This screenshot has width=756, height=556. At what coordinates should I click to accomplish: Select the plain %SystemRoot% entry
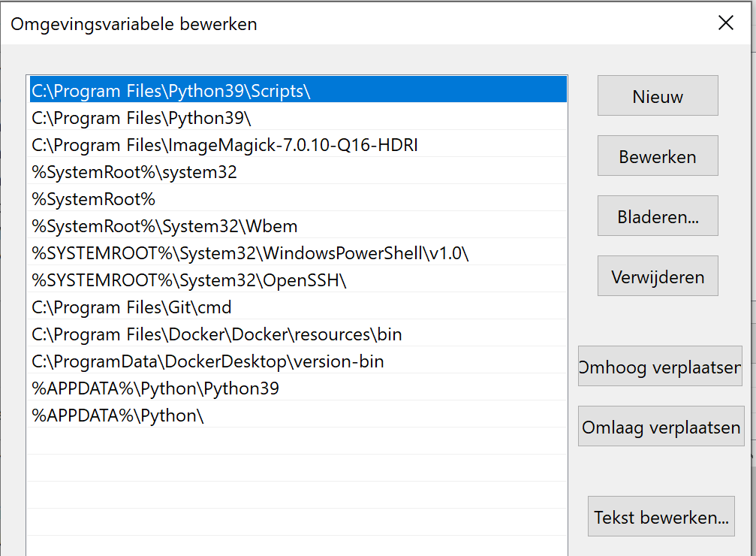93,199
